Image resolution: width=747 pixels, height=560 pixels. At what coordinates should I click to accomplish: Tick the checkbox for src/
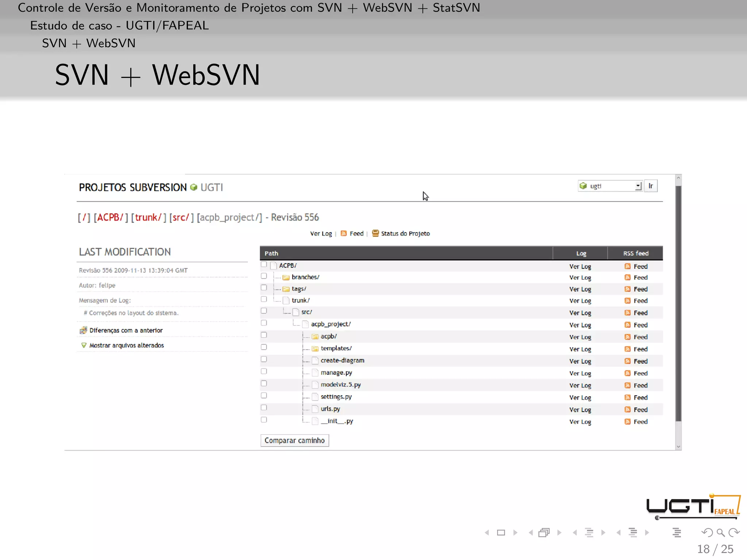[x=264, y=311]
